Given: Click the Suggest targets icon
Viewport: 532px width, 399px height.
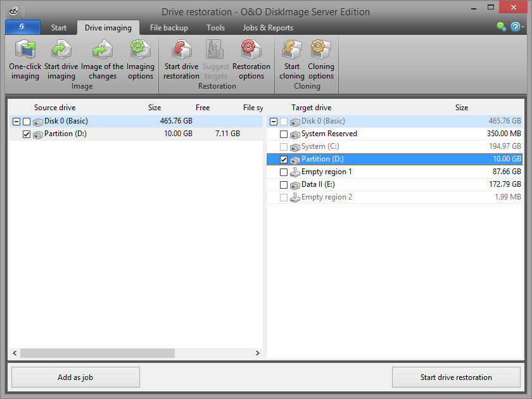Looking at the screenshot, I should [215, 49].
